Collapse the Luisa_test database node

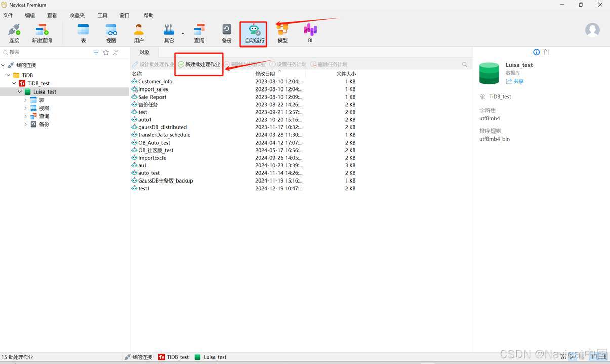pyautogui.click(x=20, y=92)
